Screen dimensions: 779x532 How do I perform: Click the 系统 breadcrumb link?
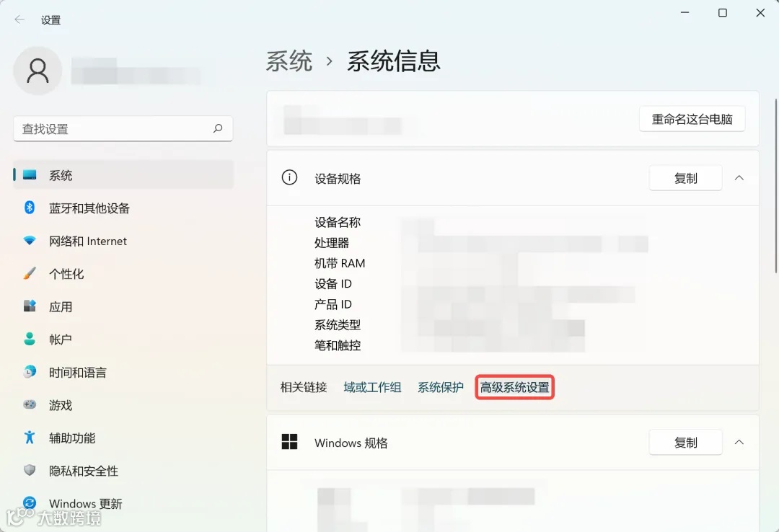coord(289,61)
